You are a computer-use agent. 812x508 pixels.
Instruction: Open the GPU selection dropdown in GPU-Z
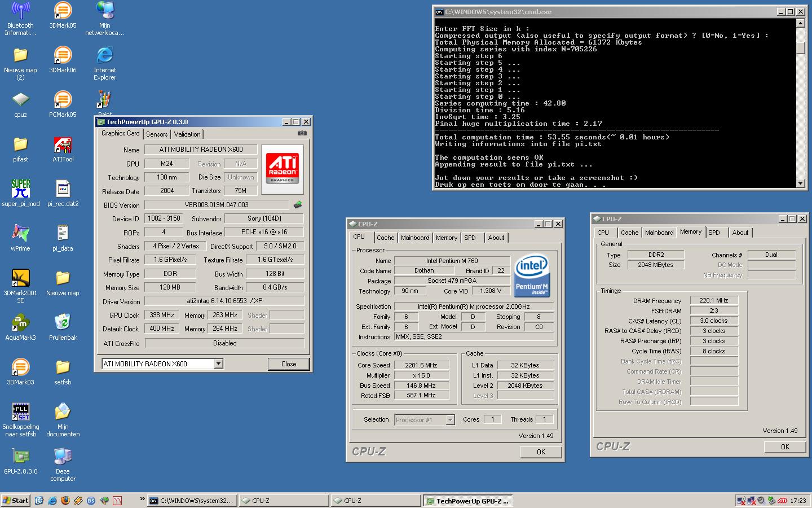coord(218,364)
